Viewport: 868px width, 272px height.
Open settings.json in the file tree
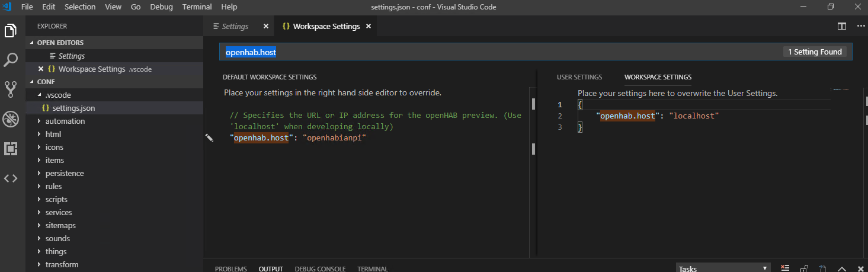pos(73,108)
